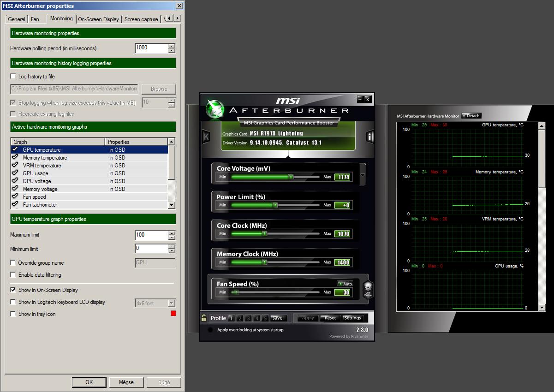Open the info 'i' side button
Viewport: 554px width, 392px height.
coord(369,136)
